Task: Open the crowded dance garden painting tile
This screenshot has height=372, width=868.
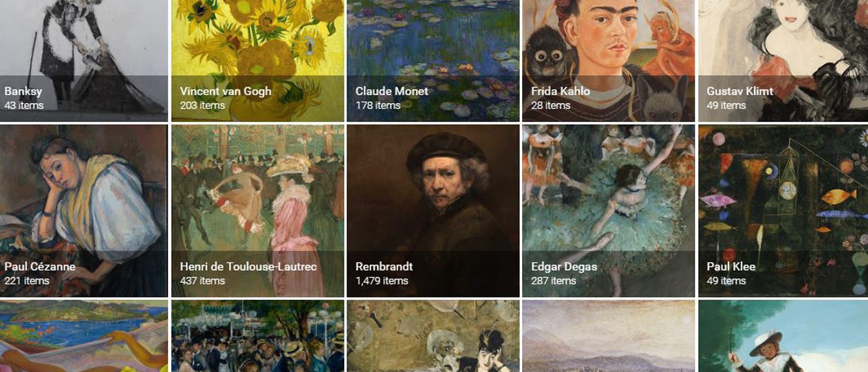Action: pos(258,336)
